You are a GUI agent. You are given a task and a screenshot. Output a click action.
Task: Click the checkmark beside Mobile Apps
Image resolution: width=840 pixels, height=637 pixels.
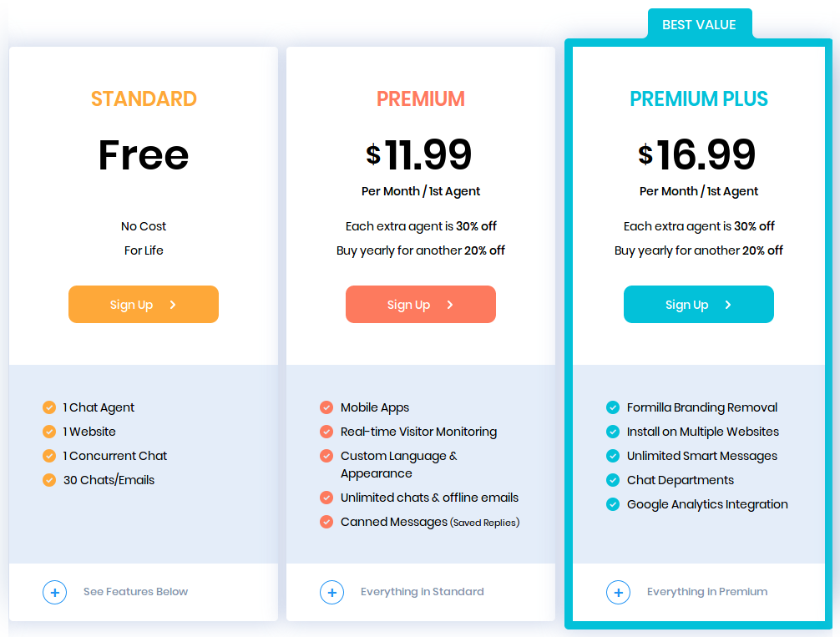click(x=326, y=407)
